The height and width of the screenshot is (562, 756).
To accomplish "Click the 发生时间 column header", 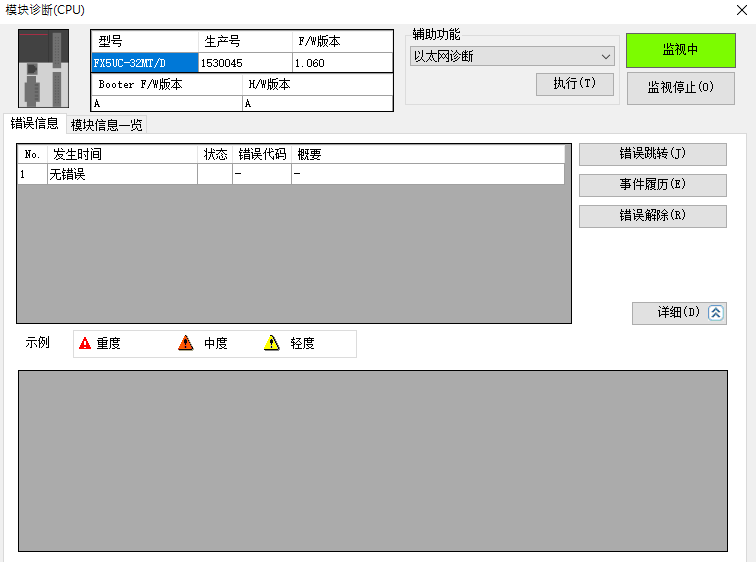I will 120,154.
